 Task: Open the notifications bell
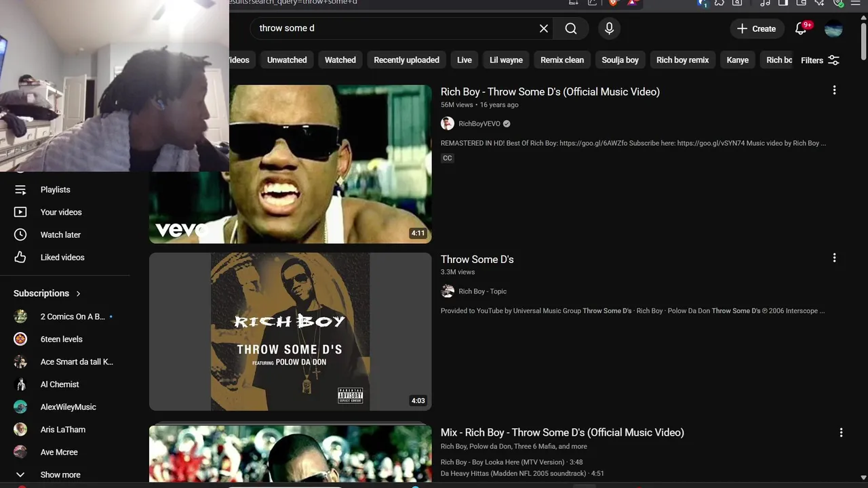(801, 28)
